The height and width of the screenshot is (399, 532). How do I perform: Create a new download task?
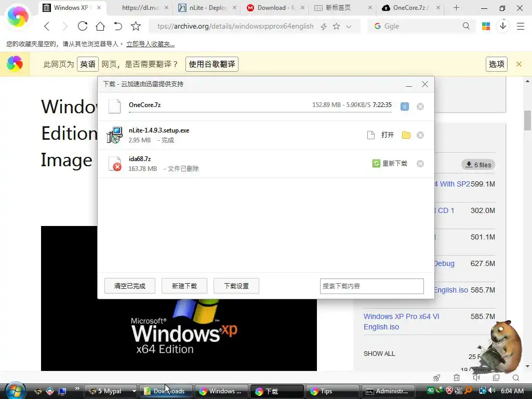[184, 286]
